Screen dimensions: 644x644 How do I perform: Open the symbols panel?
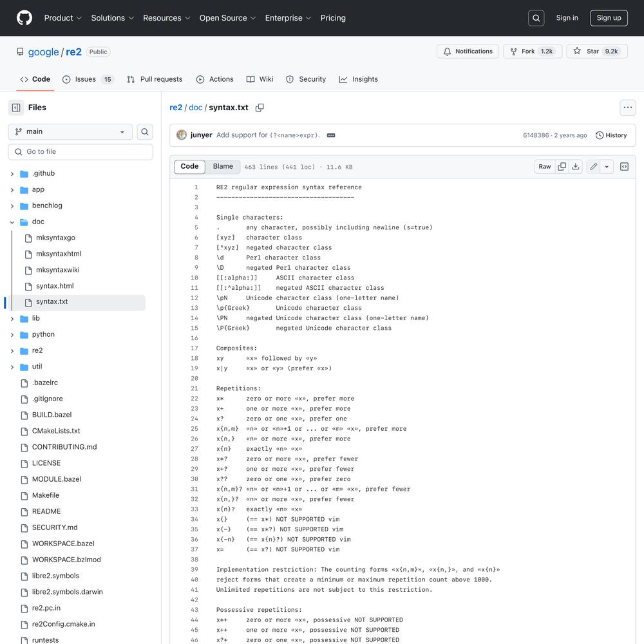tap(624, 166)
